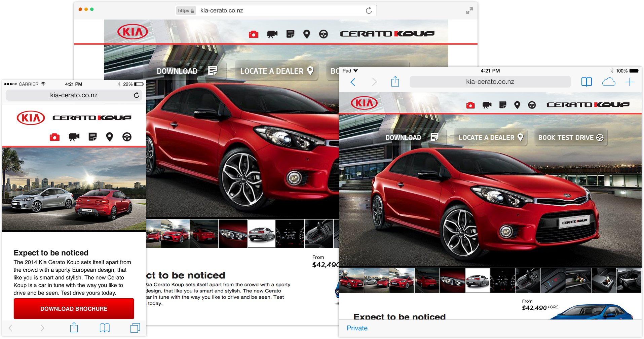Click LOCATE A DEALER in desktop browser page
Image resolution: width=644 pixels, height=339 pixels.
coord(276,71)
